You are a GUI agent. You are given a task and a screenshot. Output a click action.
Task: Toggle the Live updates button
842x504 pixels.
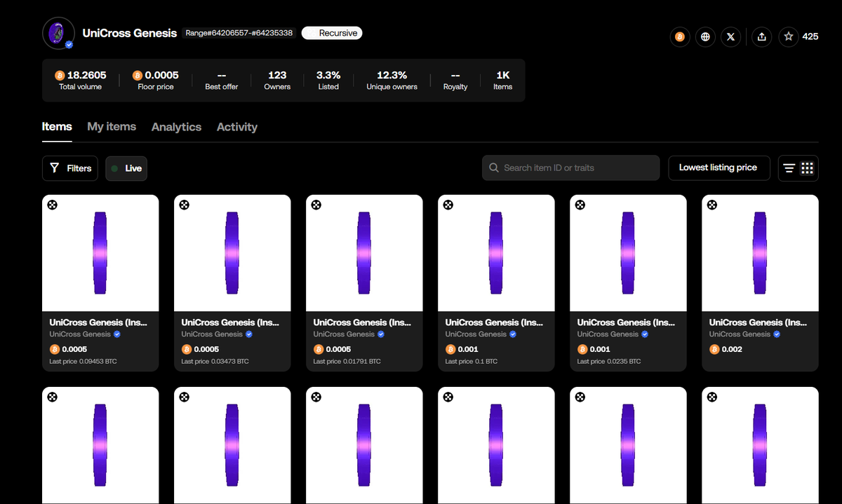126,168
